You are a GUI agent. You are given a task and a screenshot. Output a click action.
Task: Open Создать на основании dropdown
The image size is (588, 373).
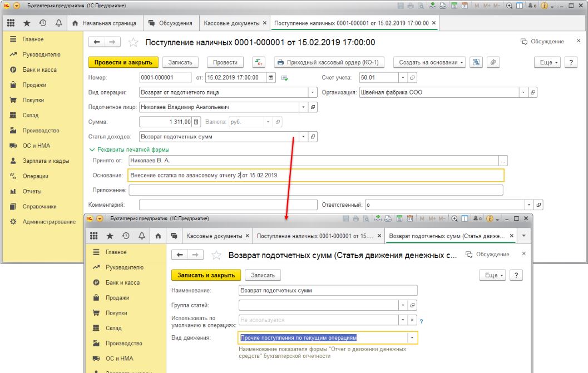pos(429,62)
